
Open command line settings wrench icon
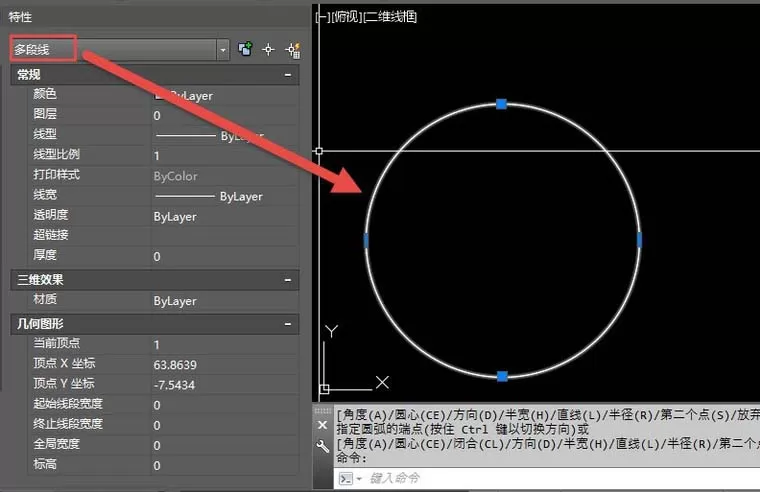tap(322, 446)
